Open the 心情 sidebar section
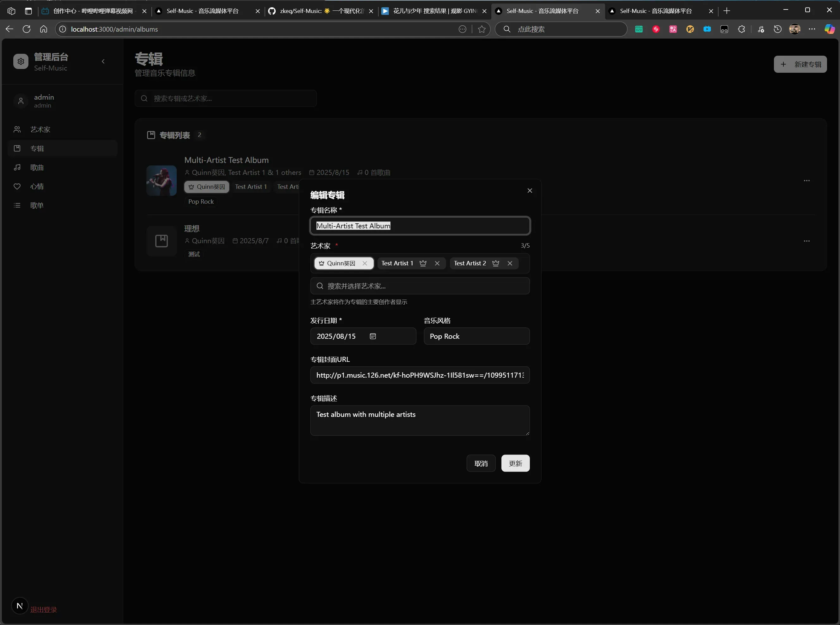This screenshot has width=840, height=625. [x=37, y=187]
